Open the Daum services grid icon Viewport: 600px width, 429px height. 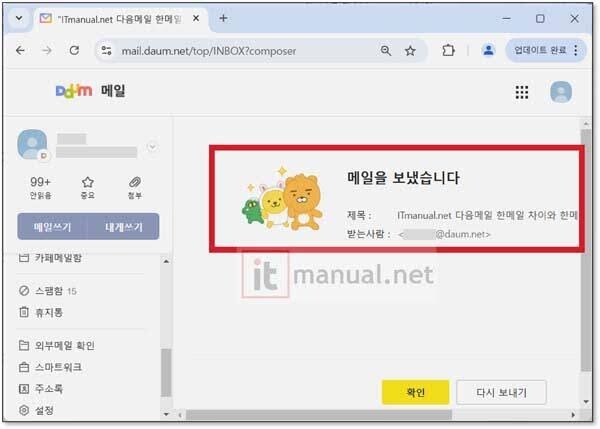coord(522,92)
